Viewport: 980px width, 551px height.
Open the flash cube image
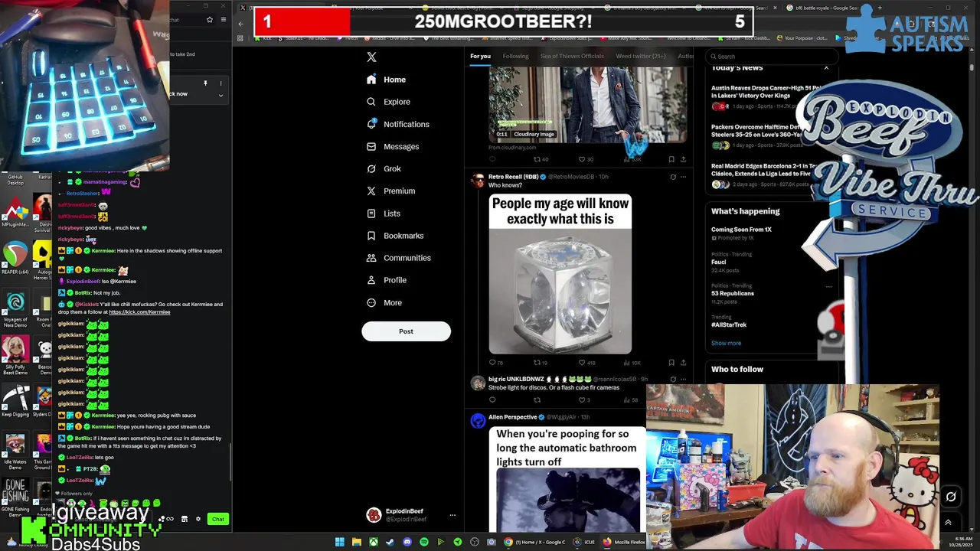560,274
